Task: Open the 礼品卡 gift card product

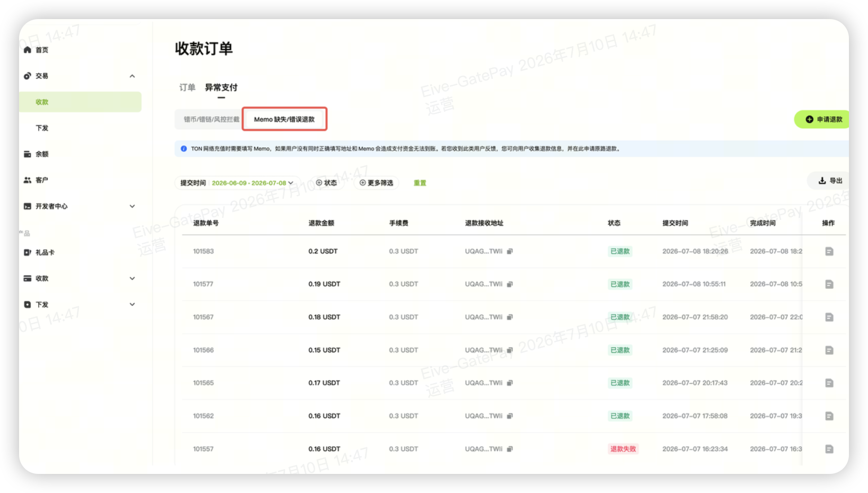Action: (39, 252)
